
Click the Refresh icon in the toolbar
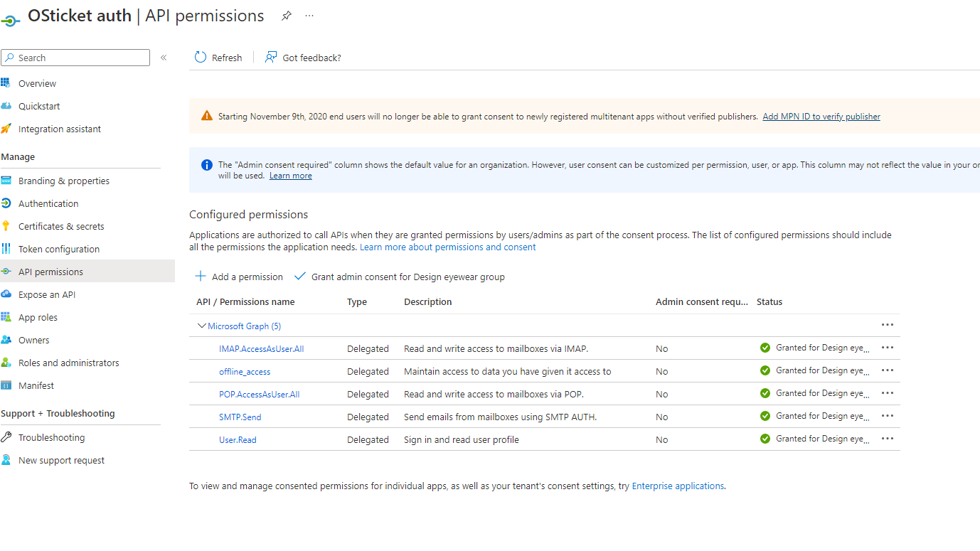click(x=201, y=58)
